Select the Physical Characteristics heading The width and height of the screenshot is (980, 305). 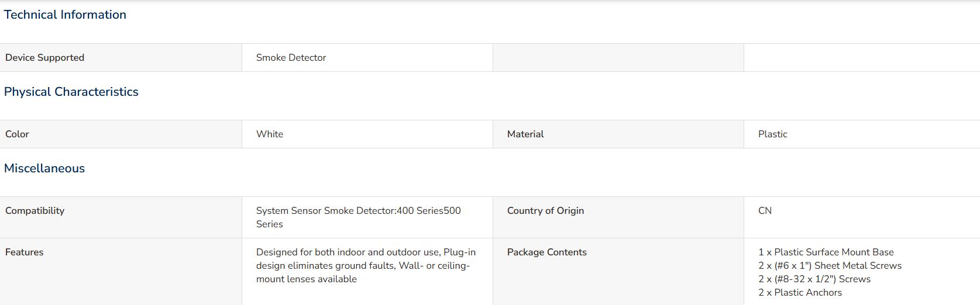[x=71, y=92]
